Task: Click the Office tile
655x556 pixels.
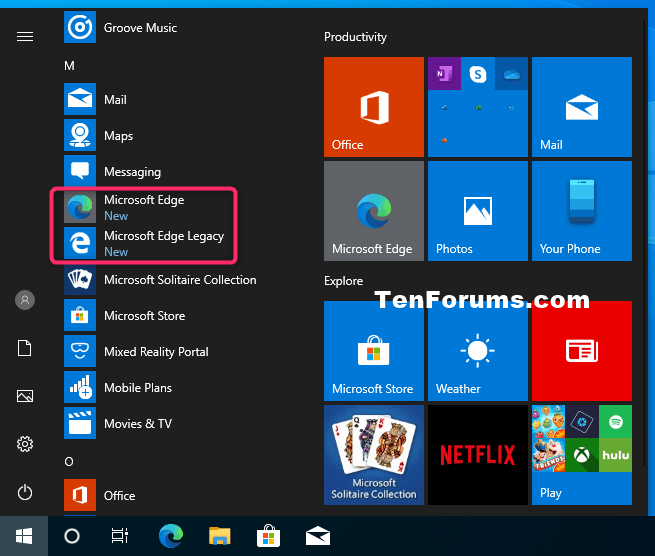Action: (x=373, y=107)
